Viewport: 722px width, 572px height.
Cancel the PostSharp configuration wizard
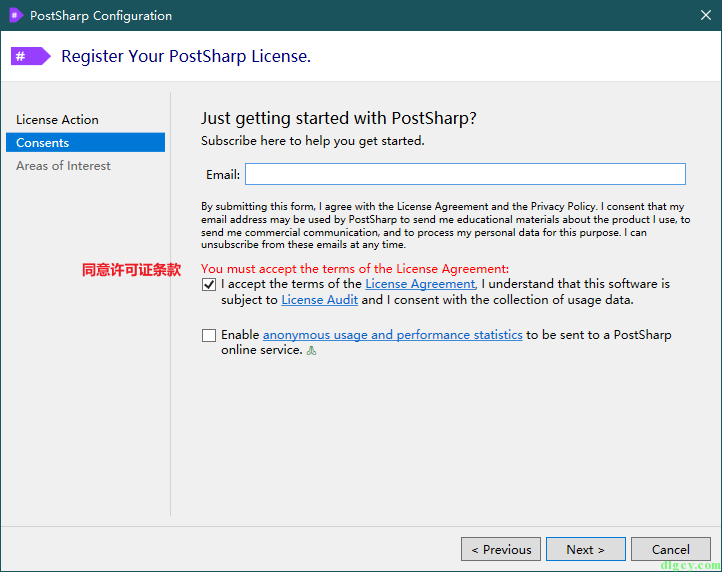[670, 549]
